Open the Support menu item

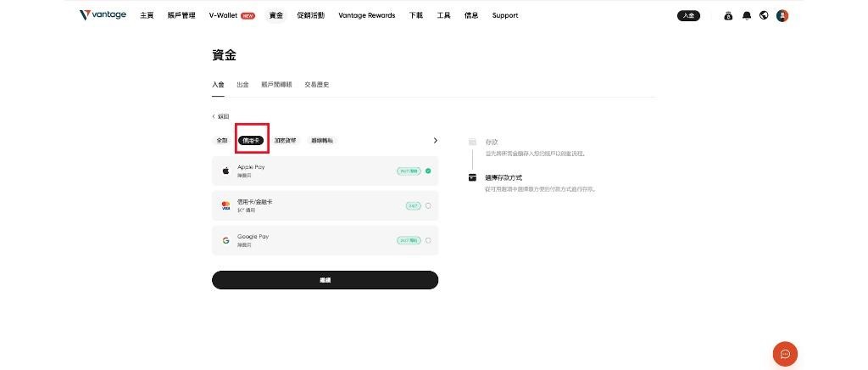tap(505, 15)
